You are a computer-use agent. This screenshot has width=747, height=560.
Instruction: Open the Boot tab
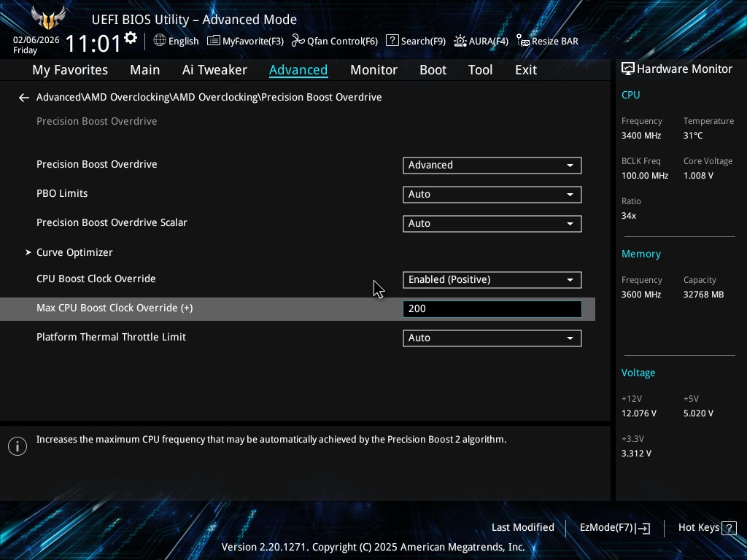[x=433, y=70]
